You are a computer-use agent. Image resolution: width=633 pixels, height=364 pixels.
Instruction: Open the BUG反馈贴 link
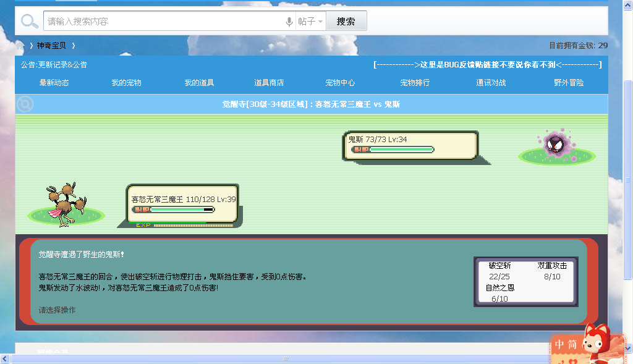coord(488,64)
